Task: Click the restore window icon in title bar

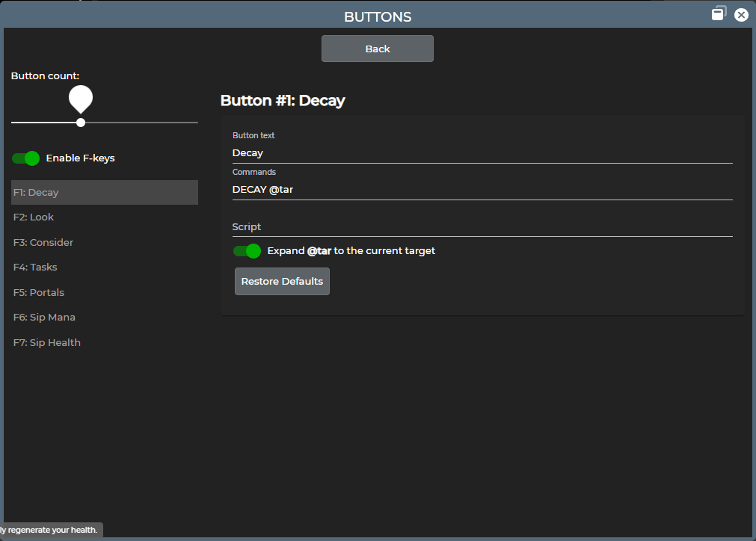Action: point(719,13)
